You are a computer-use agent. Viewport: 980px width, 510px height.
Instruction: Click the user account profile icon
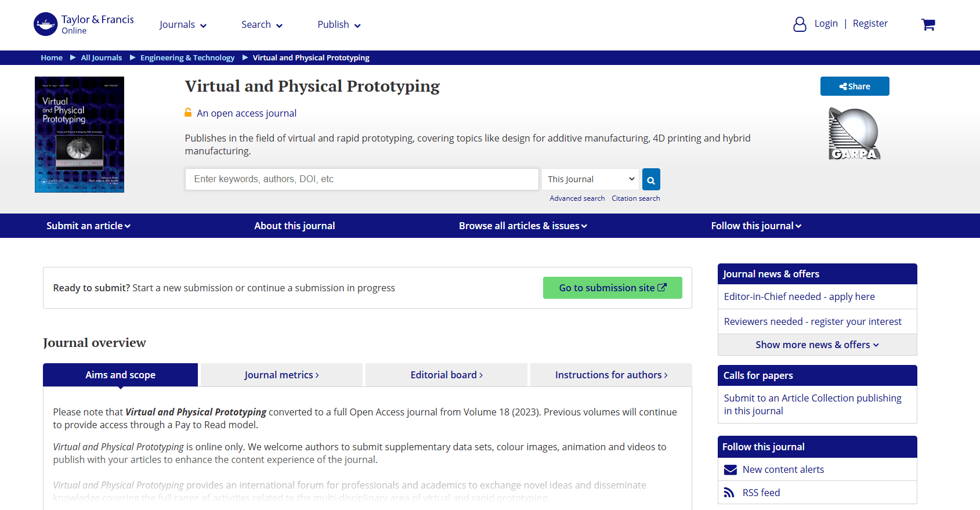(800, 24)
